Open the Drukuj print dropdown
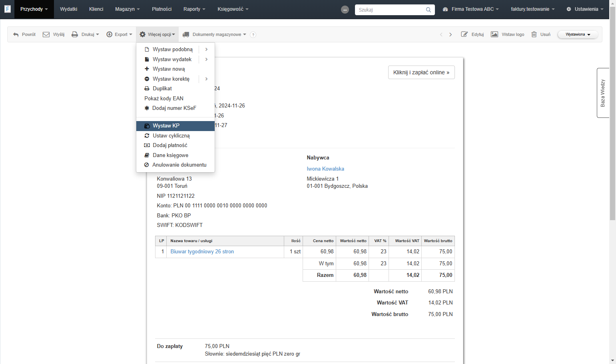616x364 pixels. point(85,35)
